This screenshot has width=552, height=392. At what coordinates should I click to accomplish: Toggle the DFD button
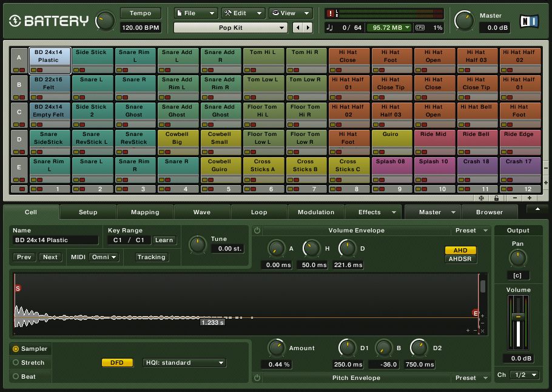tap(117, 362)
